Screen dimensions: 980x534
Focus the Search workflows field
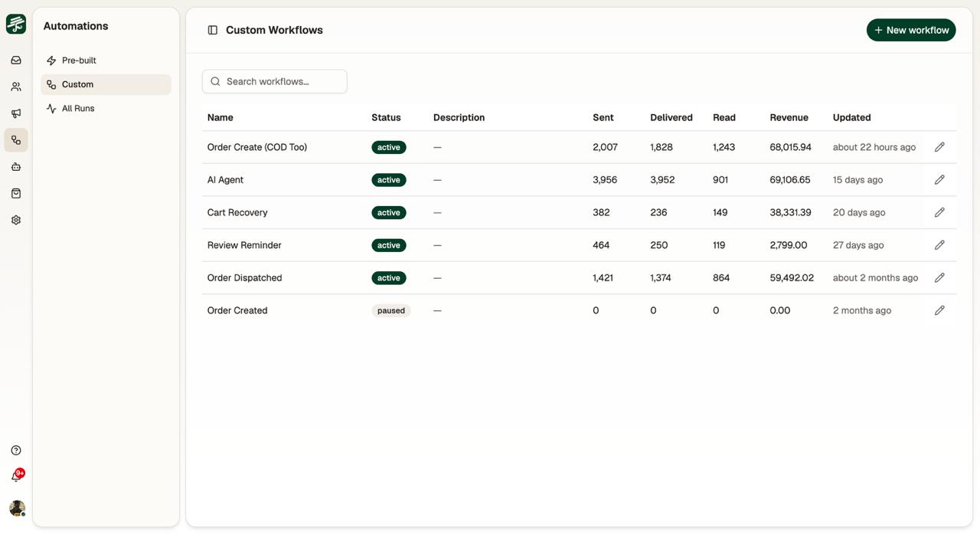pyautogui.click(x=275, y=81)
